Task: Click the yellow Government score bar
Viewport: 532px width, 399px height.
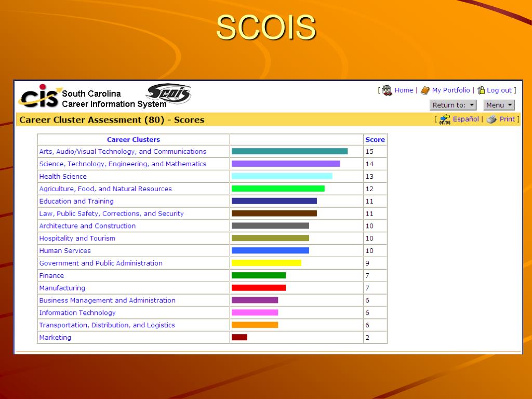Action: pyautogui.click(x=267, y=263)
